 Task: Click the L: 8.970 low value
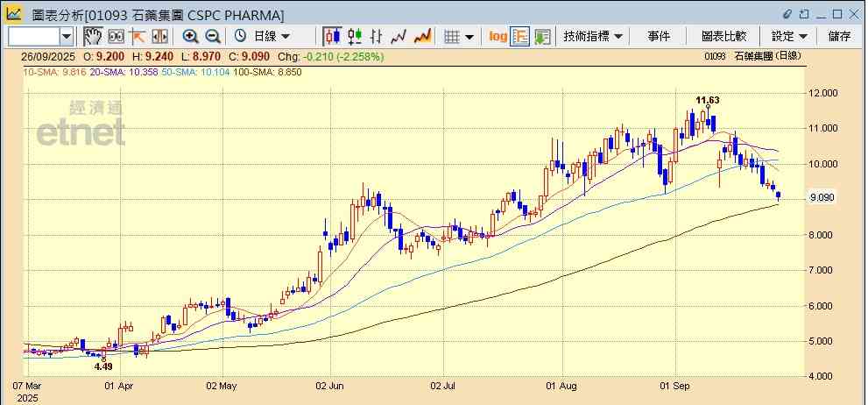201,56
